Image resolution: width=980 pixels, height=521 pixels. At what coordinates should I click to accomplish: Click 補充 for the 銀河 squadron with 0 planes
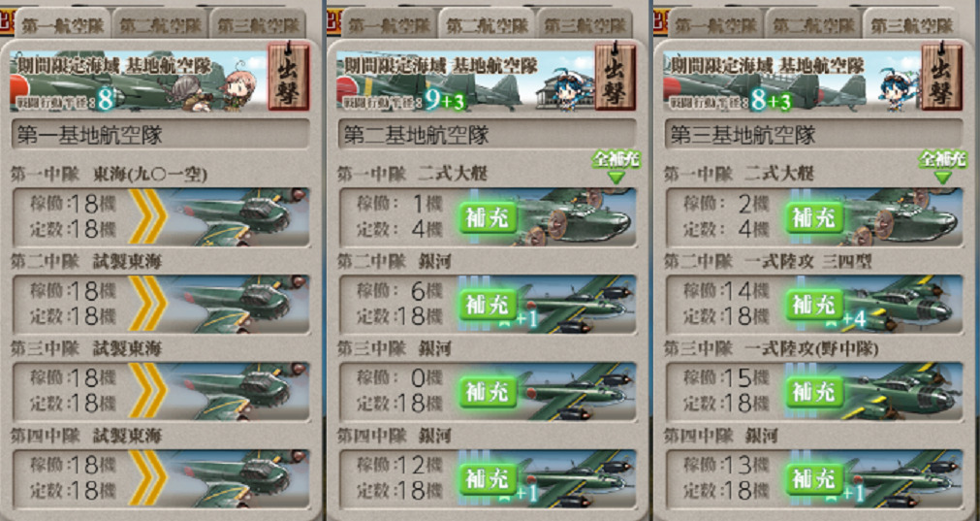[x=489, y=392]
